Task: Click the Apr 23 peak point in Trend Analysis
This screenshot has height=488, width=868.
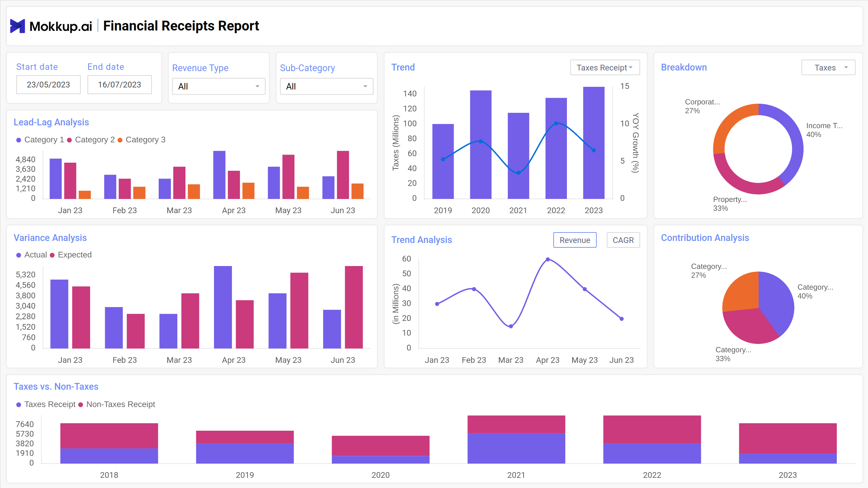Action: coord(548,260)
